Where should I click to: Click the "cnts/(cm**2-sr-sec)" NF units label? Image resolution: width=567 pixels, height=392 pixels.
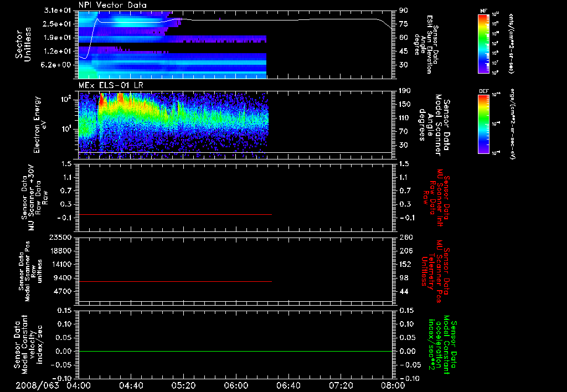click(511, 44)
